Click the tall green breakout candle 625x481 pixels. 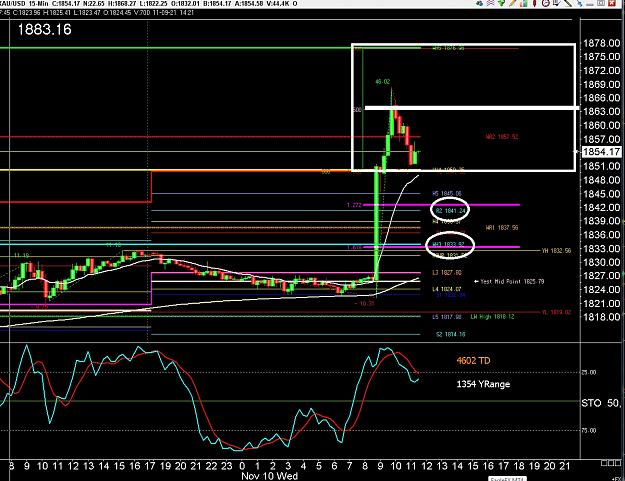click(376, 223)
